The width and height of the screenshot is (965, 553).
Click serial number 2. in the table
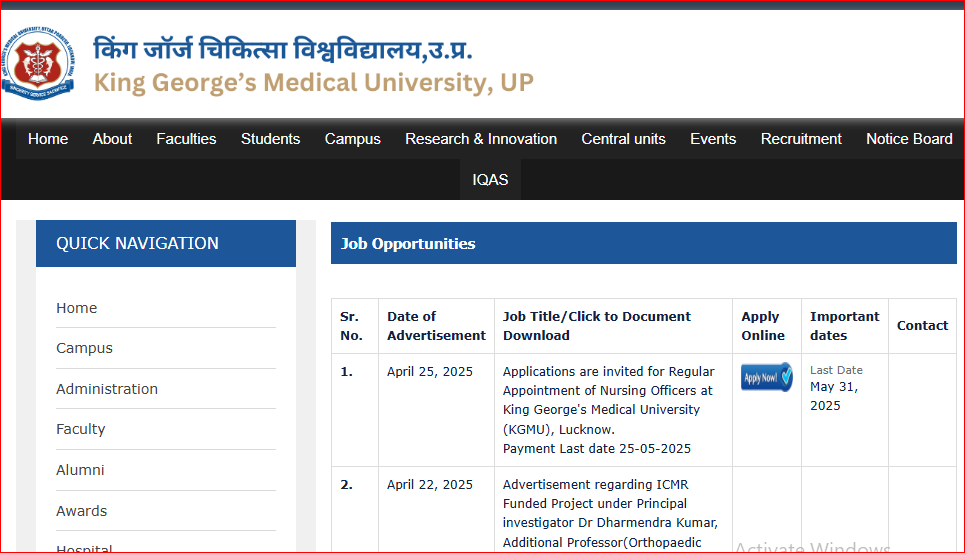[346, 485]
